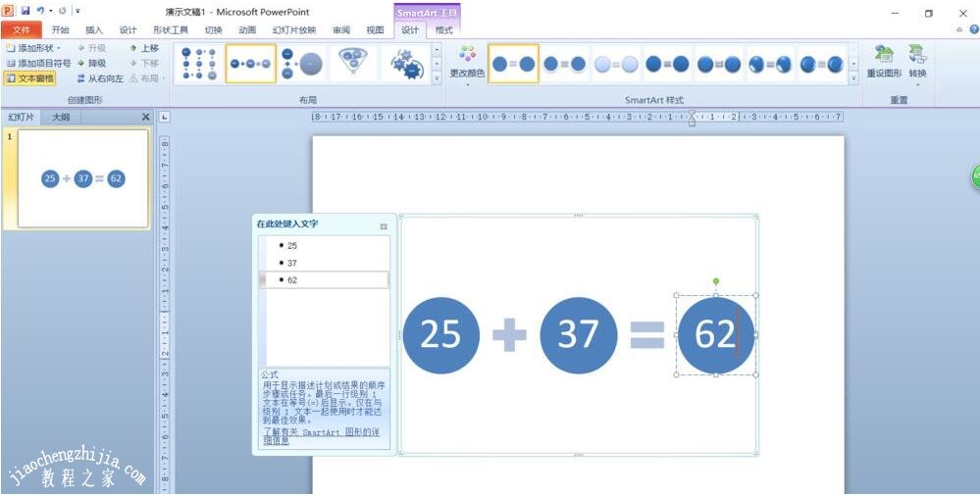This screenshot has width=980, height=496.
Task: Click the Save icon in quick access toolbar
Action: click(x=26, y=11)
